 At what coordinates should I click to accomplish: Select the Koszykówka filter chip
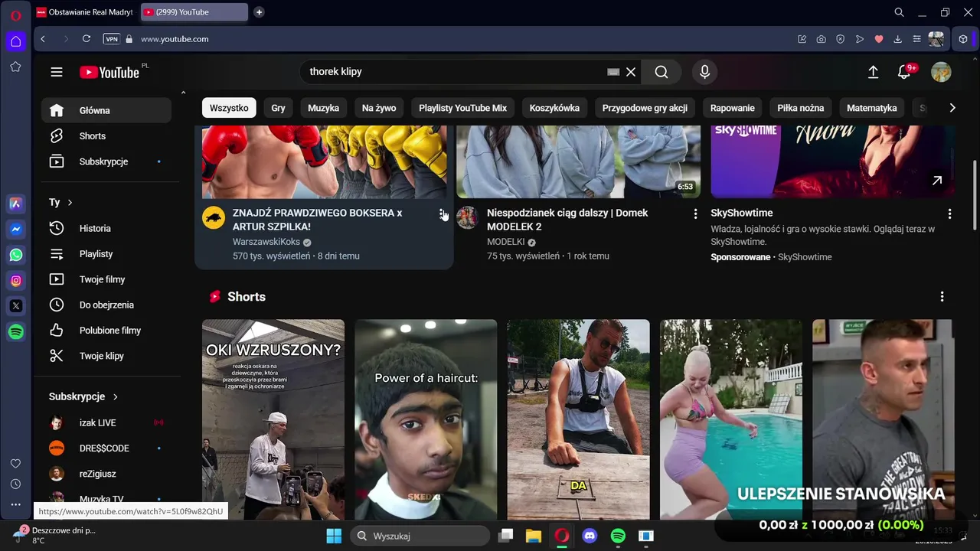(x=554, y=108)
